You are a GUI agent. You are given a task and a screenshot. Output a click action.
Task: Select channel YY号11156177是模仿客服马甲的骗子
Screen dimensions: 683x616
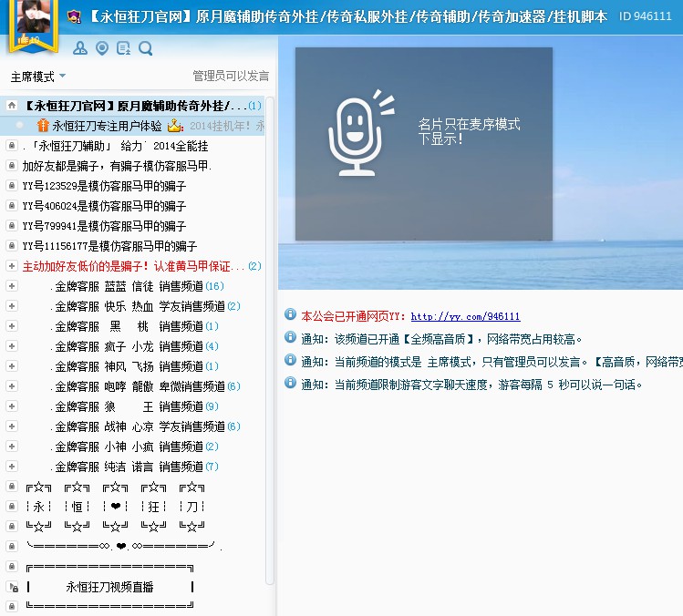[x=109, y=246]
